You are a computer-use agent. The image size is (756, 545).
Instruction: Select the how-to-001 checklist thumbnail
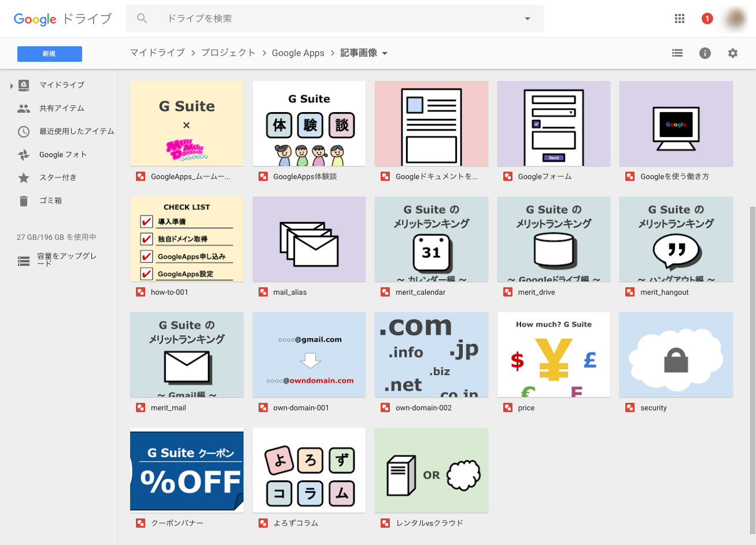[x=187, y=239]
